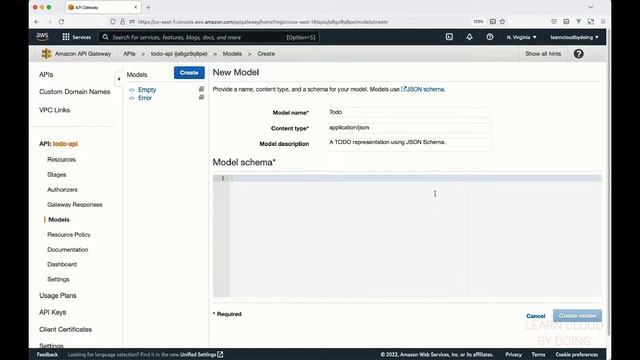This screenshot has height=360, width=640.
Task: Open API Keys in the sidebar
Action: (x=52, y=312)
